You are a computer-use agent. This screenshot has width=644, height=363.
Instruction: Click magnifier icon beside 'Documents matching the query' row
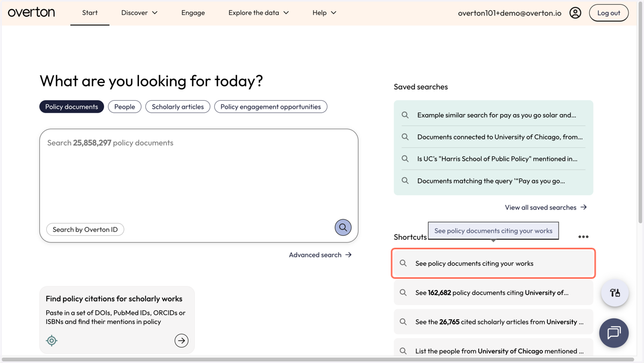[x=405, y=181]
